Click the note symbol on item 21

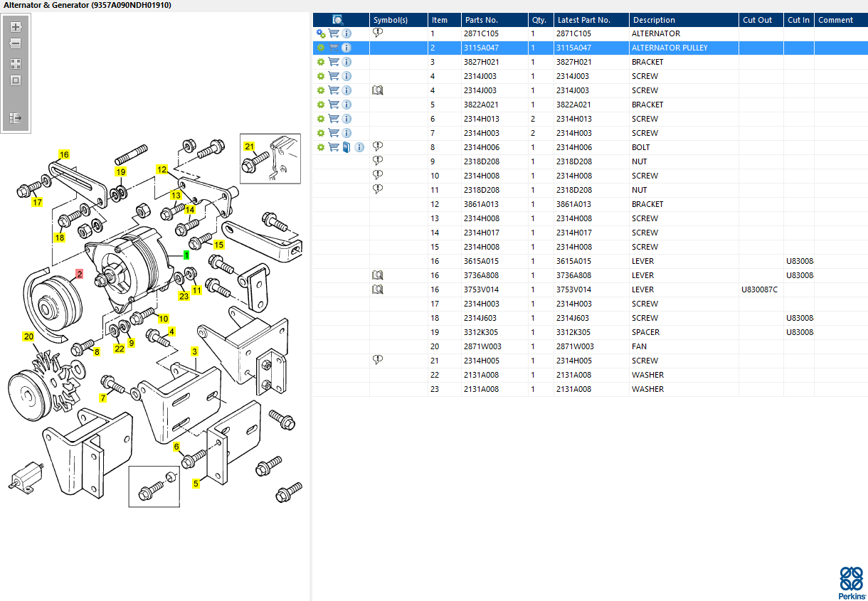[x=378, y=361]
